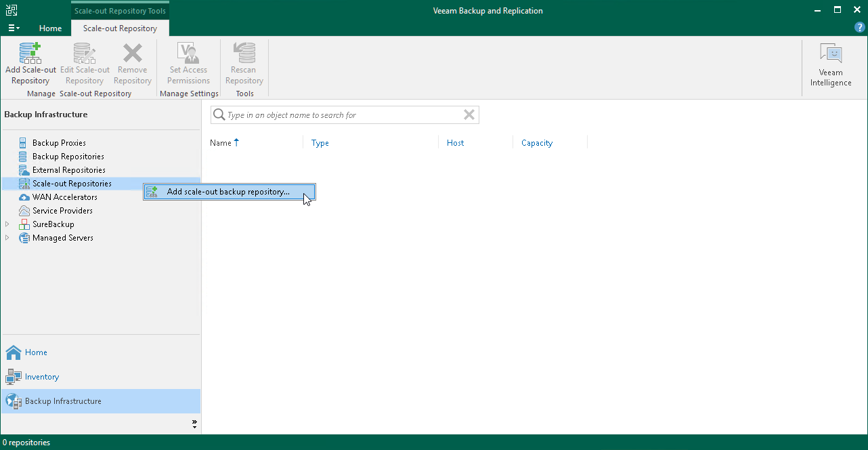The image size is (868, 450).
Task: Clear the search box with X
Action: pos(469,115)
